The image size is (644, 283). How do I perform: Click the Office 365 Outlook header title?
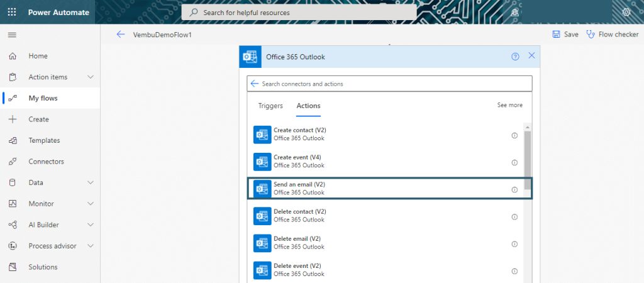(296, 57)
